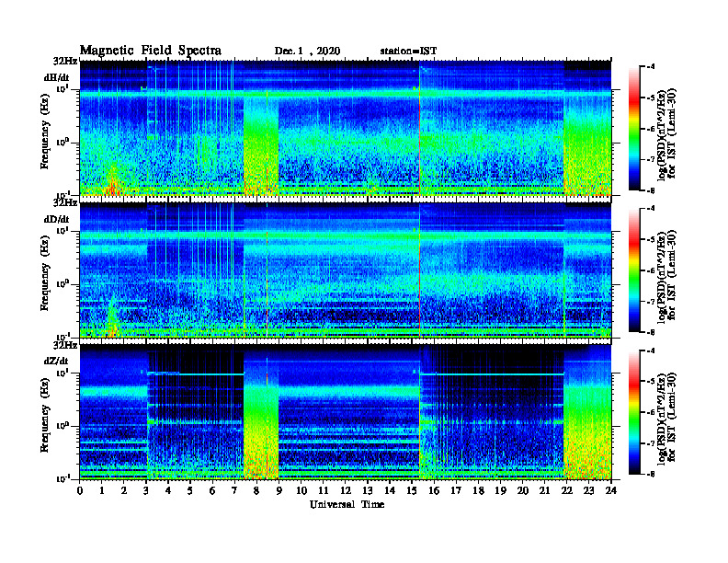
Task: Click the dZ/dt color bar
Action: tap(634, 412)
